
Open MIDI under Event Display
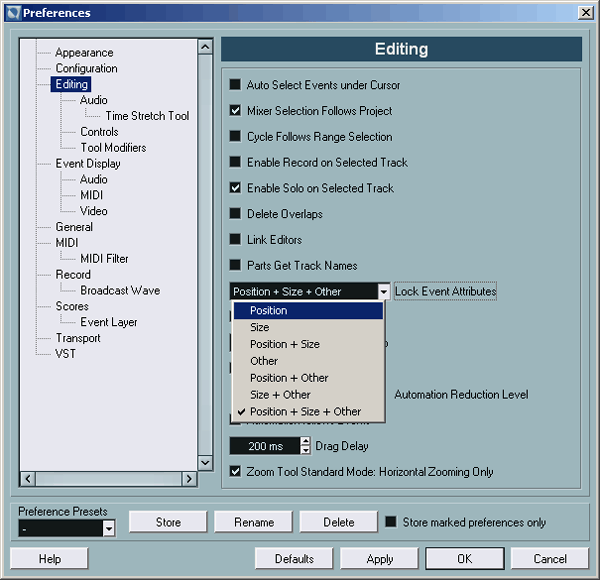click(91, 195)
